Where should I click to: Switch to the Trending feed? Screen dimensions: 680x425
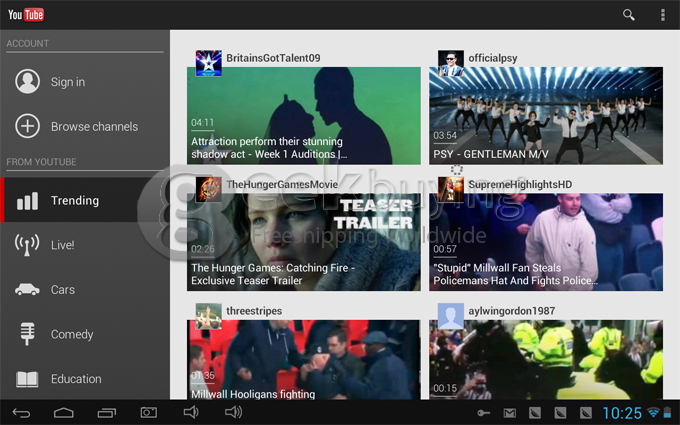coord(85,200)
